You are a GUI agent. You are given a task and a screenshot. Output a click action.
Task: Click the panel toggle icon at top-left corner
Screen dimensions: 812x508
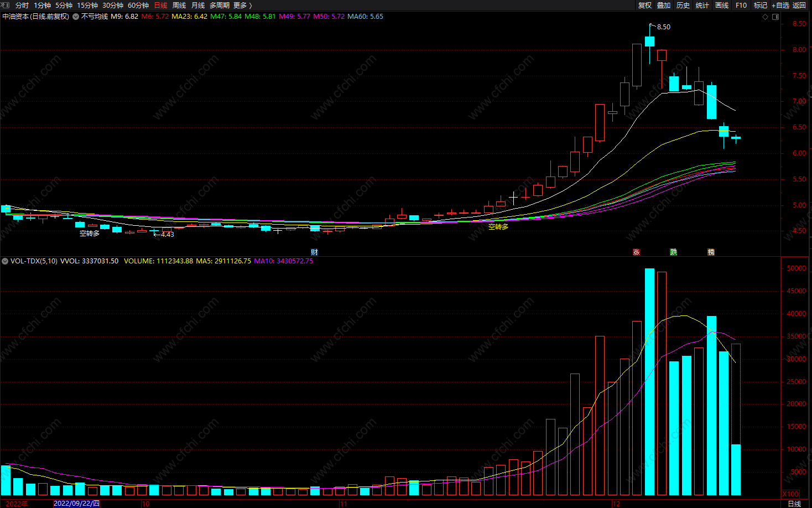6,5
